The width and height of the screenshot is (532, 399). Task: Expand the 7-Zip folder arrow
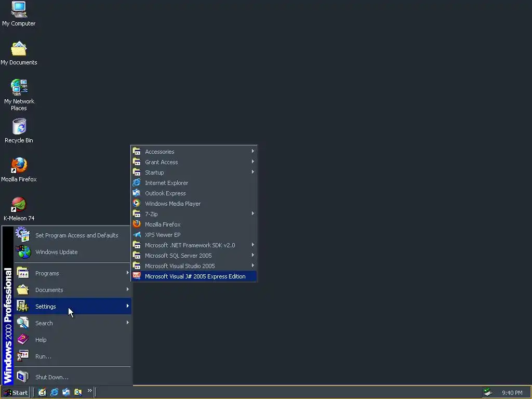pyautogui.click(x=253, y=214)
